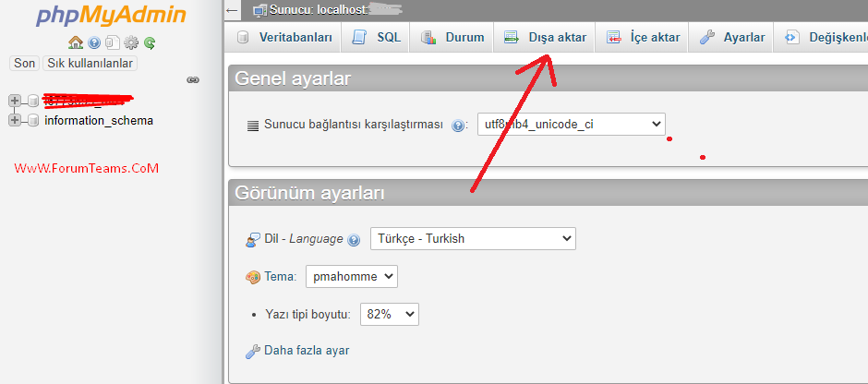Image resolution: width=868 pixels, height=384 pixels.
Task: Open the Tema pmahomme dropdown
Action: point(352,276)
